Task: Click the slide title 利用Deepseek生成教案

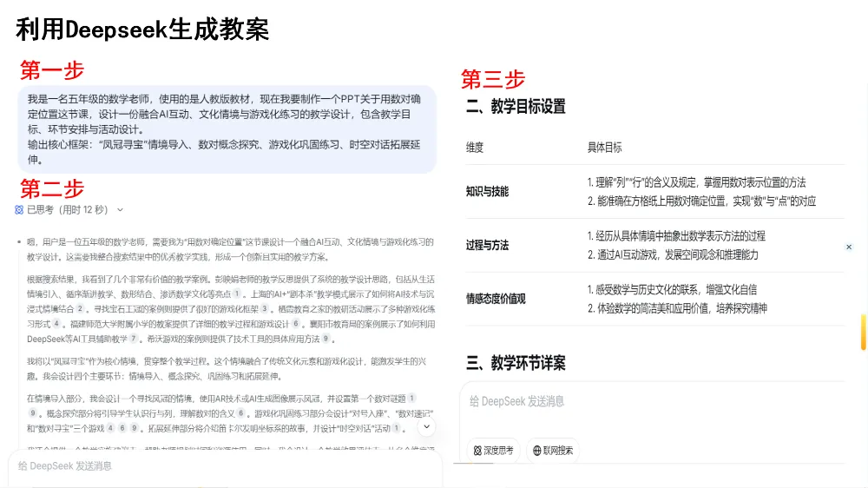Action: tap(142, 30)
